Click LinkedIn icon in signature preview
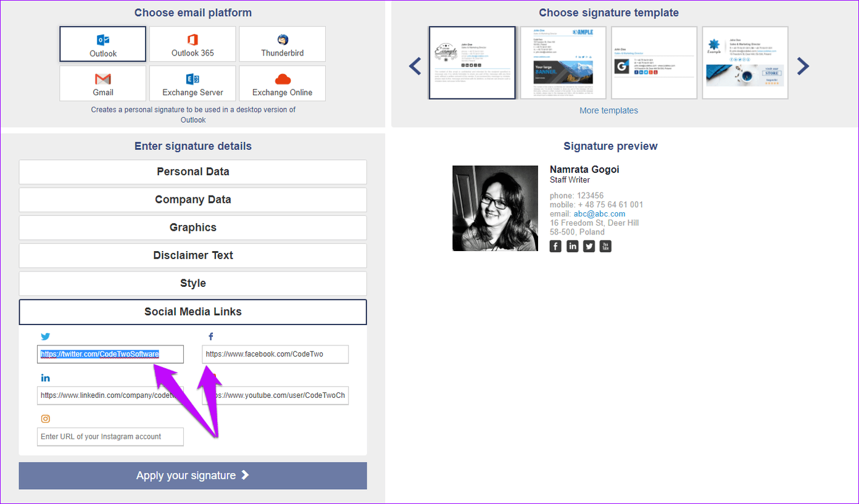The width and height of the screenshot is (859, 504). [x=573, y=246]
